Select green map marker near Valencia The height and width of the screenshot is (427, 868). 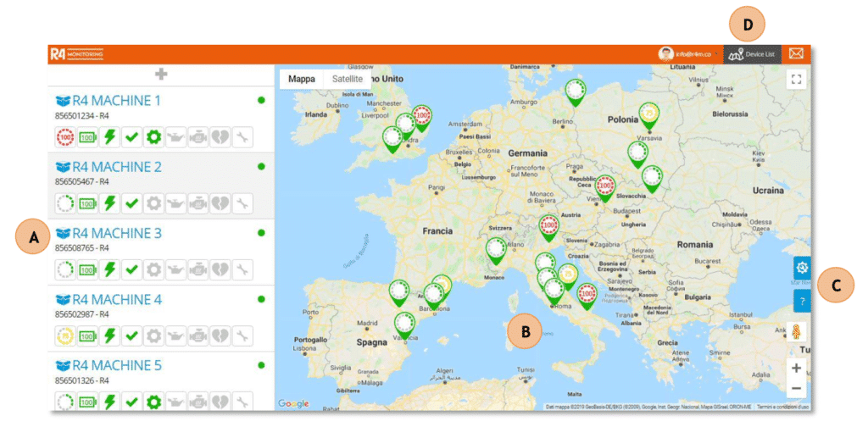click(x=404, y=324)
